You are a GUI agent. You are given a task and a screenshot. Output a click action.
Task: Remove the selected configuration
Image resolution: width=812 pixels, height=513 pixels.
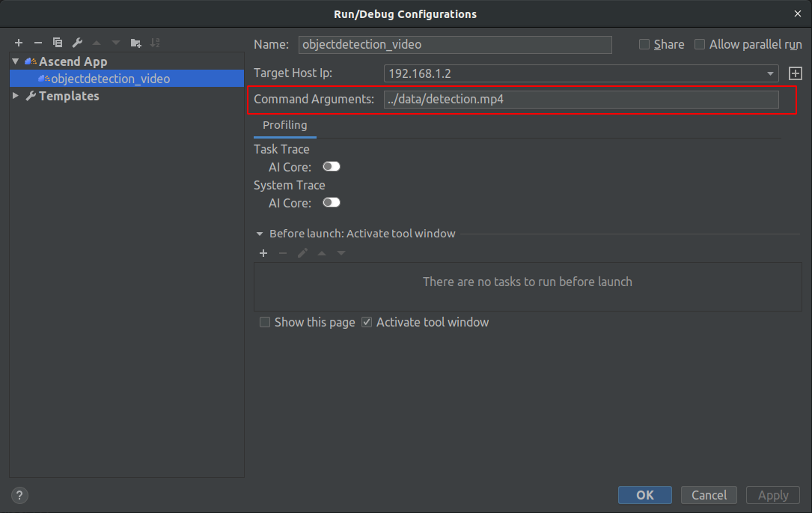37,43
